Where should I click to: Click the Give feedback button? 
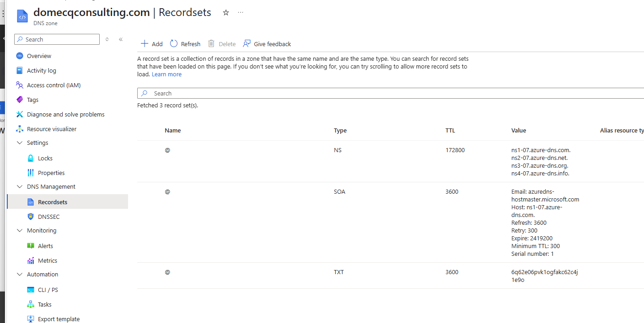coord(267,44)
